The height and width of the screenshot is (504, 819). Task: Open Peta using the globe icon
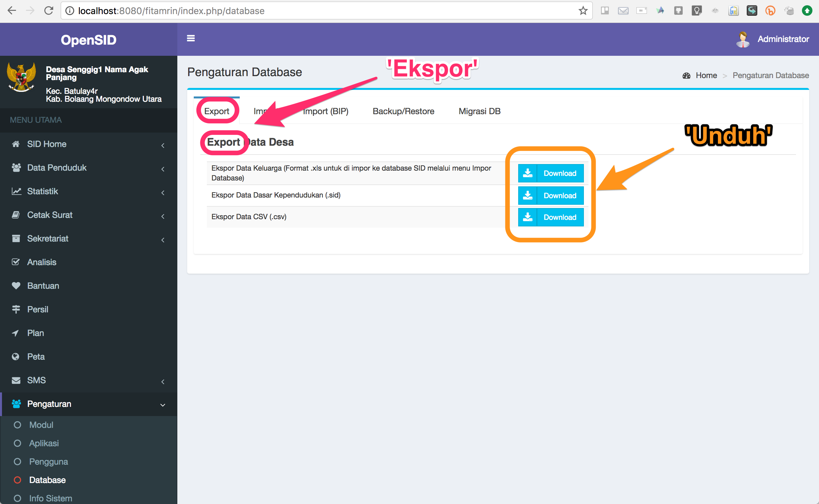point(16,356)
